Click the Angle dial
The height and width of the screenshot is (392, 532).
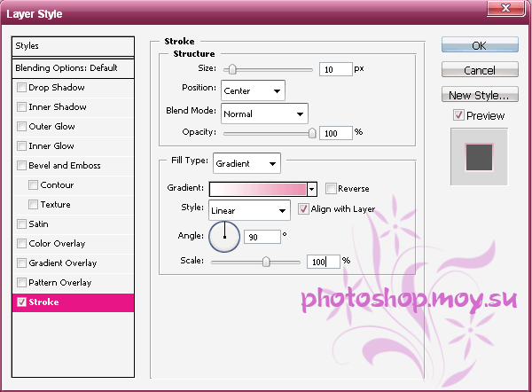pyautogui.click(x=224, y=237)
